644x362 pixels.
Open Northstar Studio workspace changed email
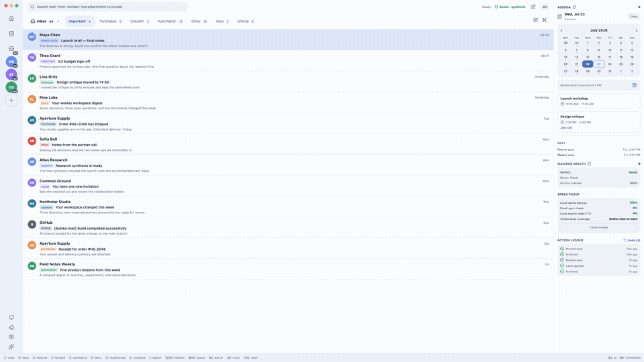pyautogui.click(x=288, y=207)
